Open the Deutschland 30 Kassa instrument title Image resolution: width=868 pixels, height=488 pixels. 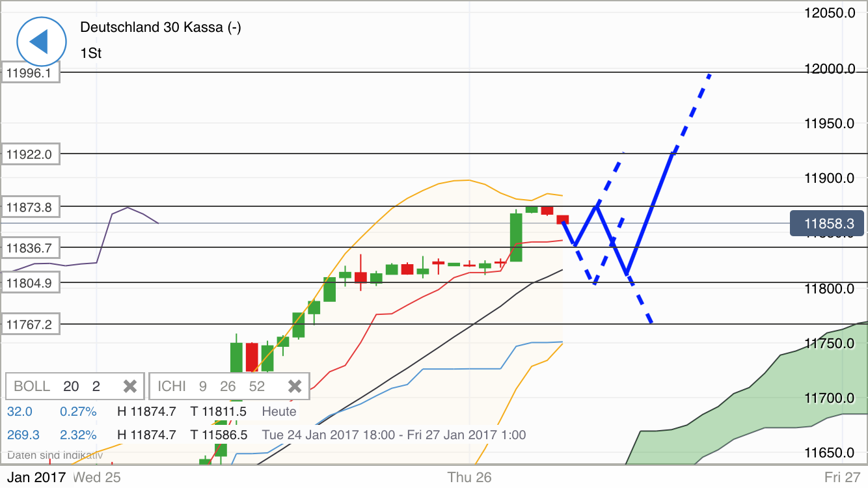tap(159, 27)
